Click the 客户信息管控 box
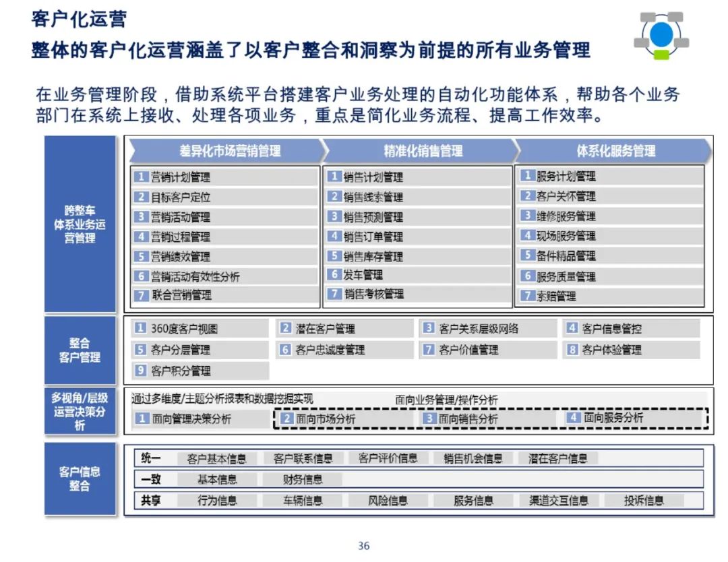This screenshot has height=562, width=728. [632, 329]
